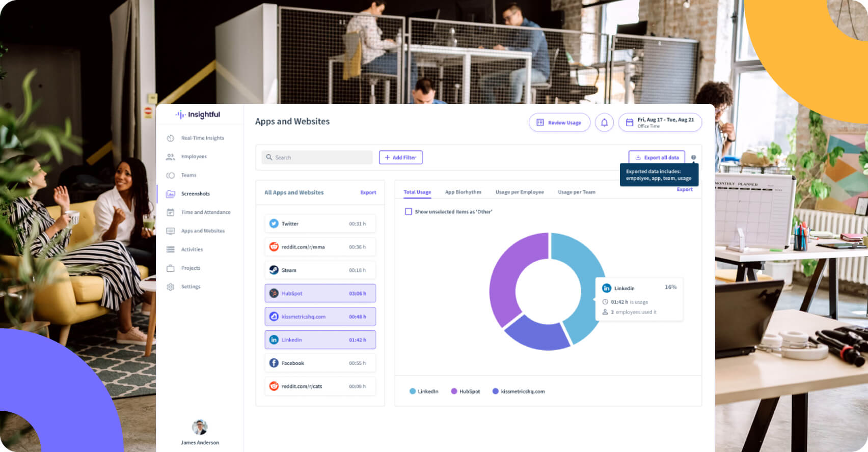The image size is (868, 452).
Task: Click the kissmetricshq.com icon
Action: point(274,317)
